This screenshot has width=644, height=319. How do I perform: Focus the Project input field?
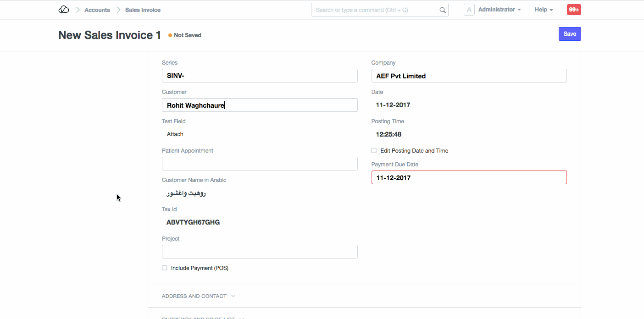tap(260, 252)
